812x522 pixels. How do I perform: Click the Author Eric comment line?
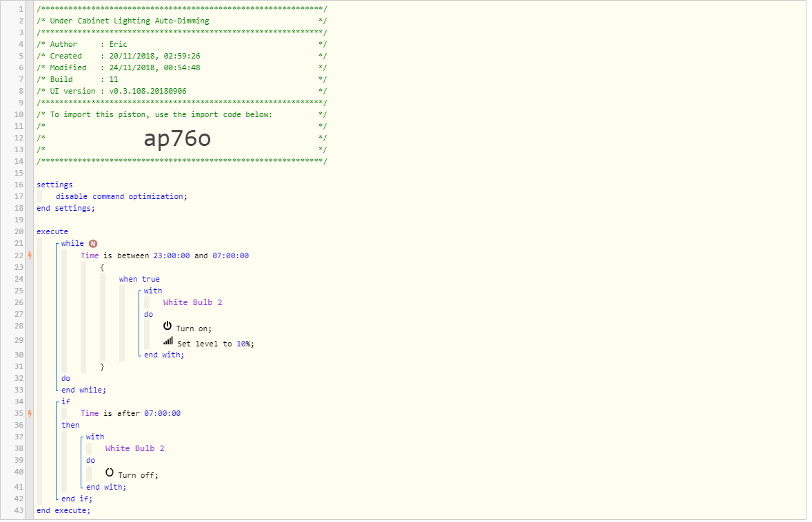(x=182, y=45)
